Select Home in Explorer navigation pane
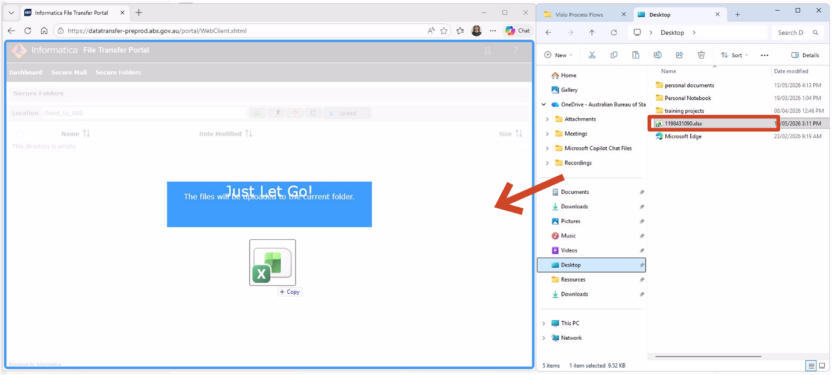The height and width of the screenshot is (375, 832). pos(564,75)
